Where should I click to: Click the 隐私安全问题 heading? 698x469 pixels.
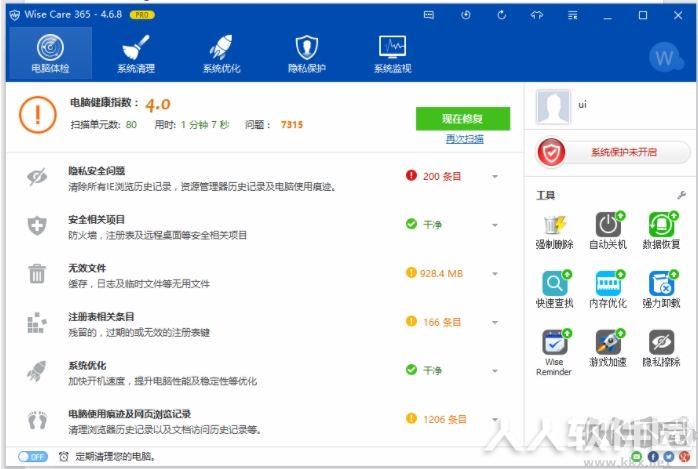tap(97, 171)
